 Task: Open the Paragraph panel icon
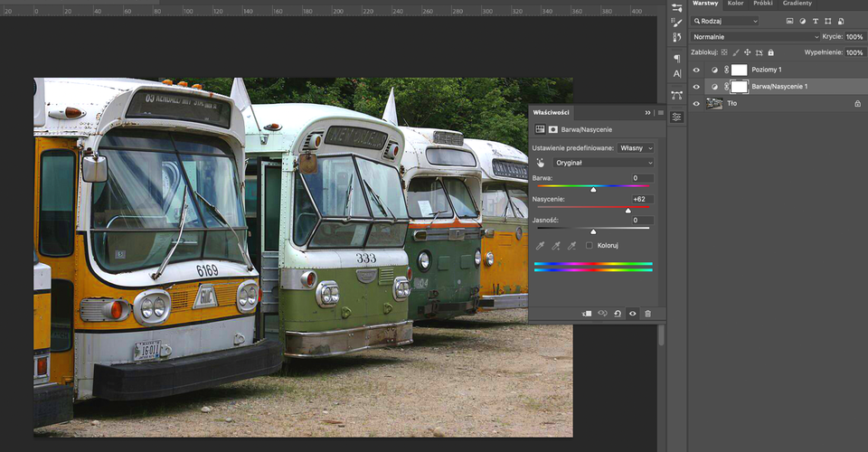click(676, 58)
